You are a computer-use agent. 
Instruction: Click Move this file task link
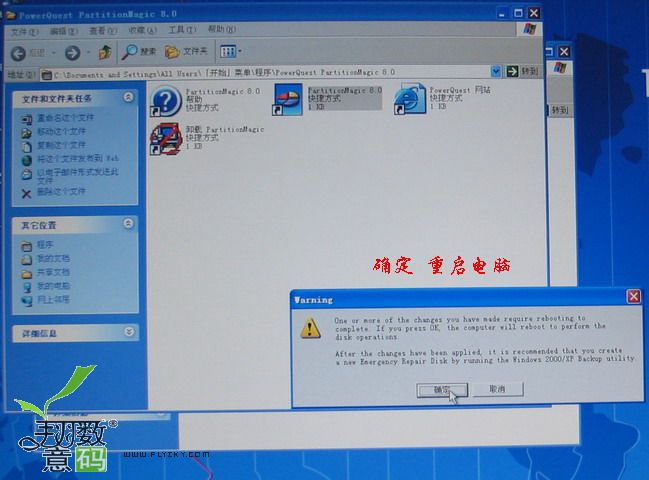tap(61, 132)
